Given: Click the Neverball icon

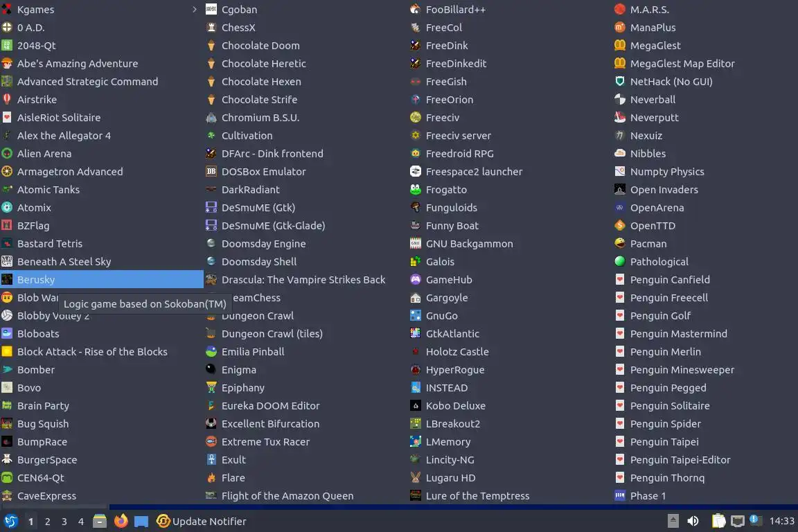Looking at the screenshot, I should coord(620,99).
